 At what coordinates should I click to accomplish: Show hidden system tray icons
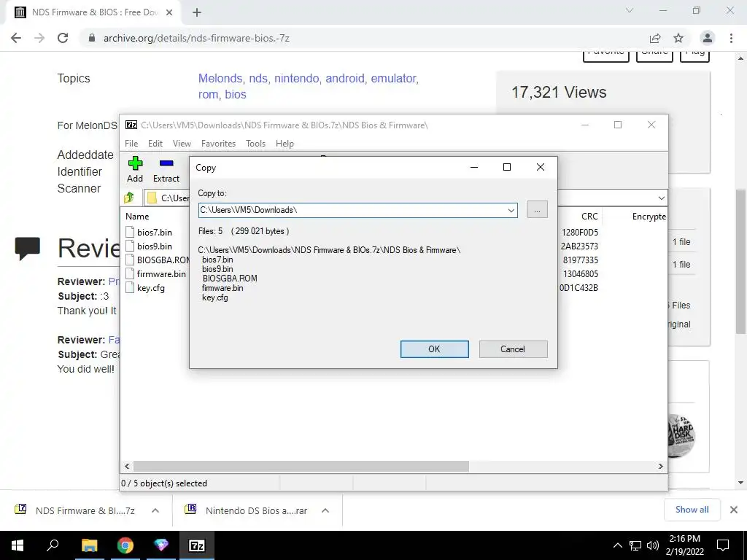click(x=617, y=545)
